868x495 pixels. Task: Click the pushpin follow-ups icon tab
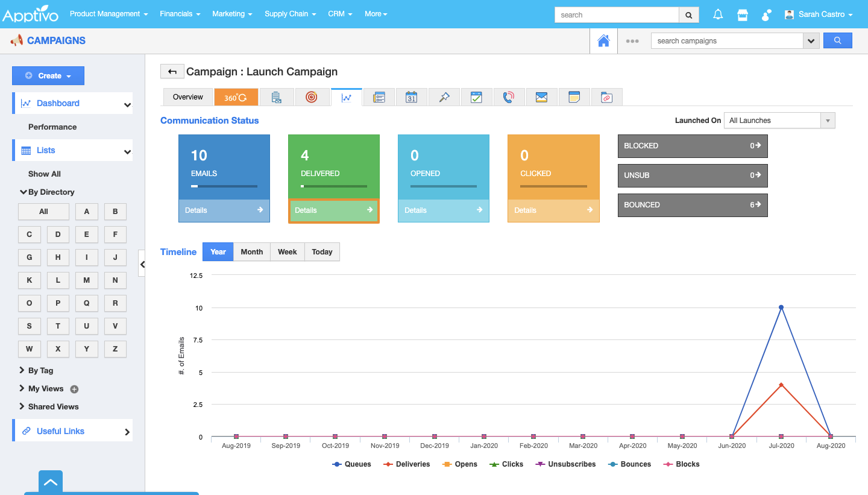[444, 97]
